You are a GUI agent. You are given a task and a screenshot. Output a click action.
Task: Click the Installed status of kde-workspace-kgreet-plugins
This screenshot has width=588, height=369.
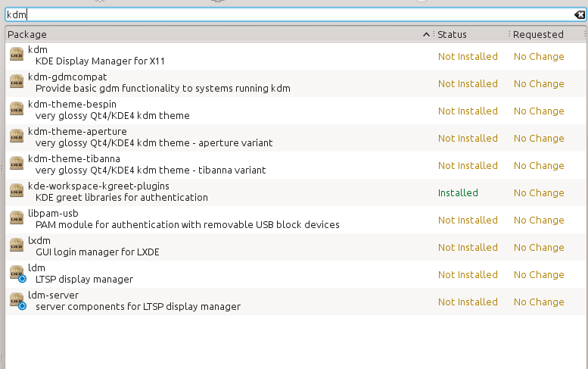pos(458,192)
